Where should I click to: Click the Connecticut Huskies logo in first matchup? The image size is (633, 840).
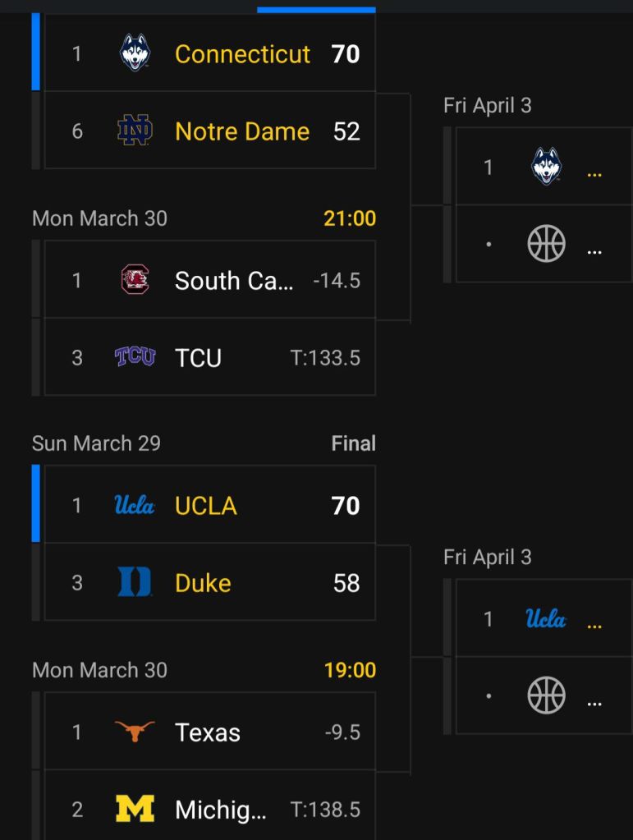(x=135, y=53)
